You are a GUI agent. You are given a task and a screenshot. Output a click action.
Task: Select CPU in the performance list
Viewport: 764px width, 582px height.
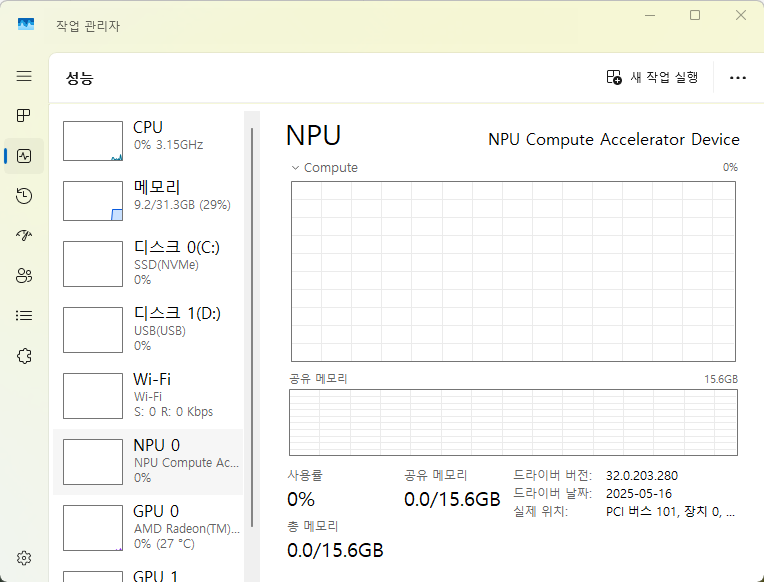point(150,140)
